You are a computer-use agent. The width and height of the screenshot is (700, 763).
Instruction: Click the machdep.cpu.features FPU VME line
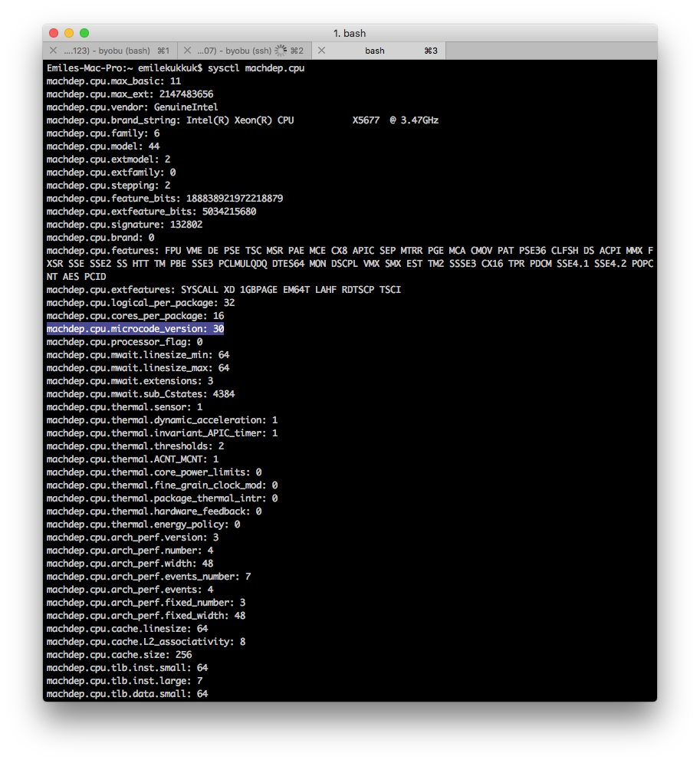tap(350, 251)
